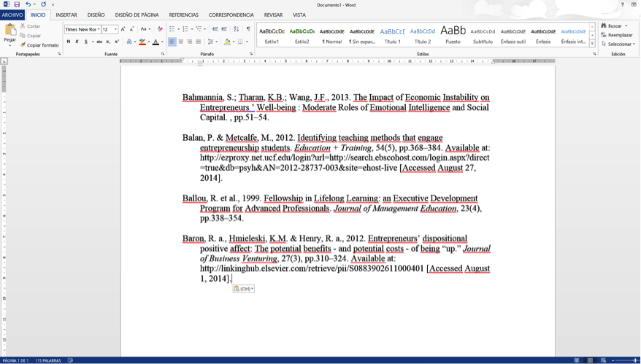Apply the Título 1 style
Screen dimensions: 641x364
(x=393, y=35)
